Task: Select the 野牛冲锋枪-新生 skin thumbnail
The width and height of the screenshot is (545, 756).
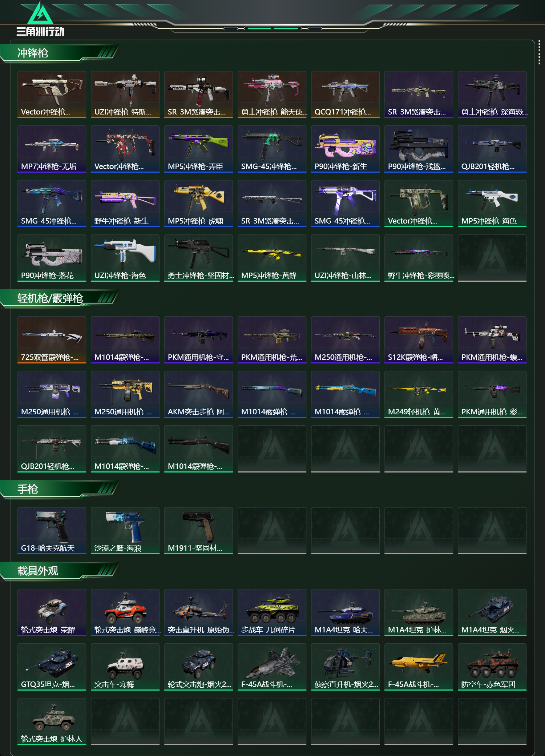Action: pos(125,203)
